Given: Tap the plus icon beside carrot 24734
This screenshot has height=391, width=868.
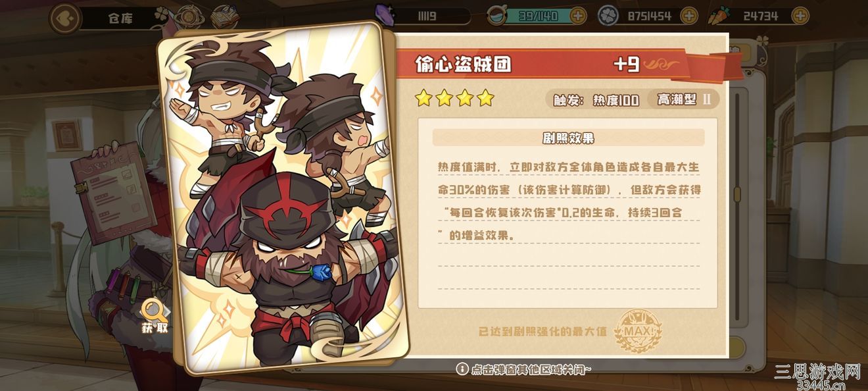Looking at the screenshot, I should (800, 16).
